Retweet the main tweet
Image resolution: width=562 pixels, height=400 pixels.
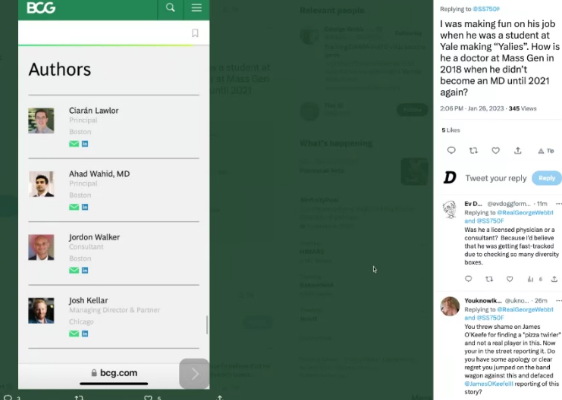coord(473,151)
